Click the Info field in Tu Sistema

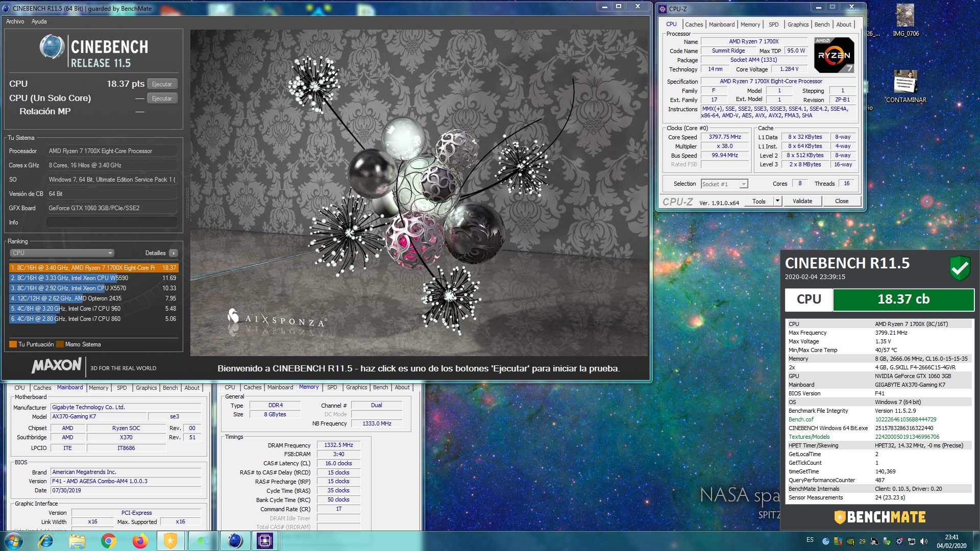112,222
